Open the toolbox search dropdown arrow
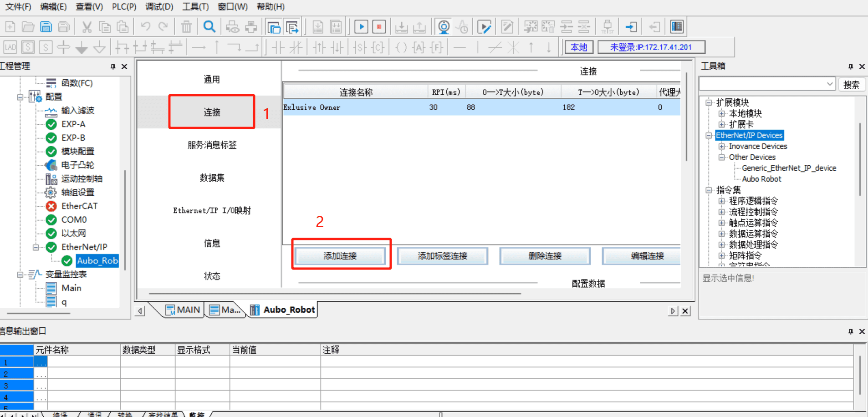 [x=830, y=84]
